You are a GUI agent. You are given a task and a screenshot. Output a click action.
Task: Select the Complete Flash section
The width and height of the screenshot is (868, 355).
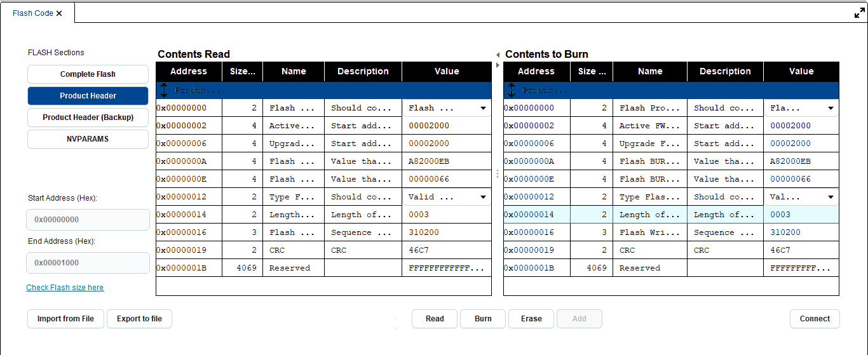(88, 74)
